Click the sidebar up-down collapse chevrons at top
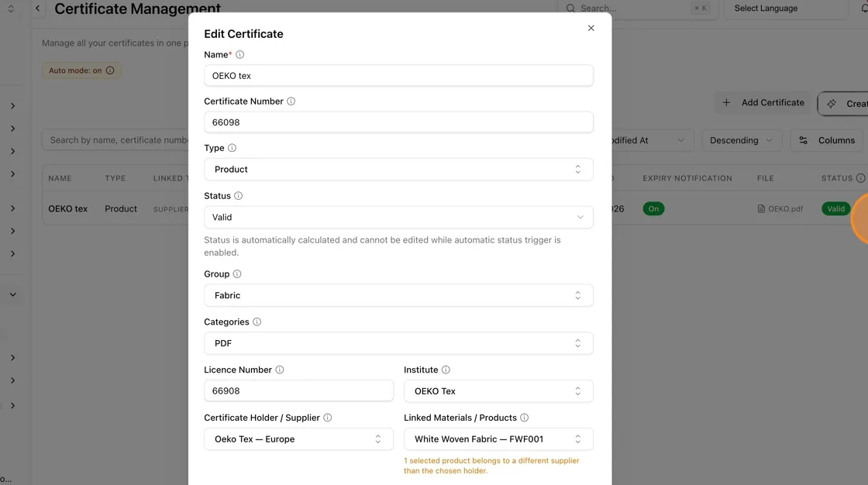Image resolution: width=868 pixels, height=485 pixels. 11,9
